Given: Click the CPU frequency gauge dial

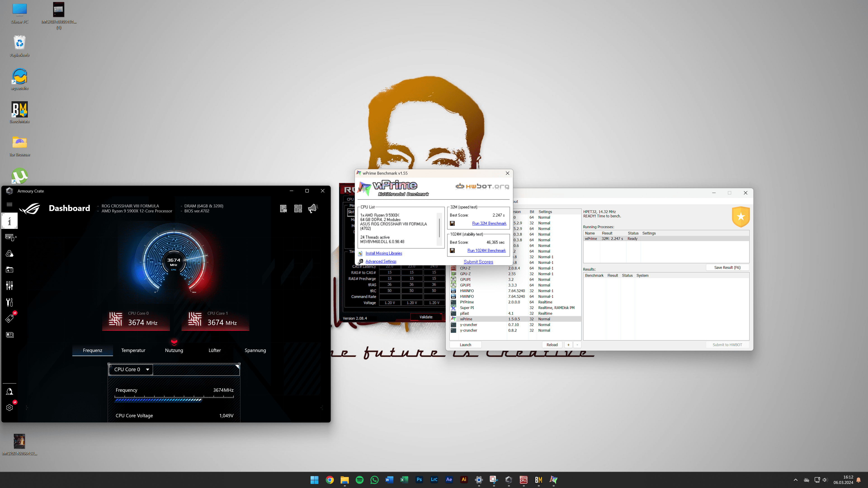Looking at the screenshot, I should pos(174,260).
